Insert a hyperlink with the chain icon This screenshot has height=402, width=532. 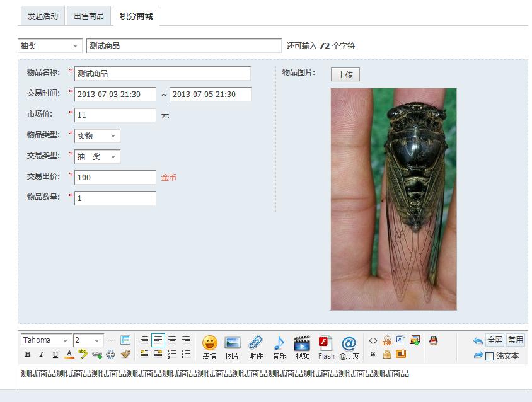(x=97, y=355)
